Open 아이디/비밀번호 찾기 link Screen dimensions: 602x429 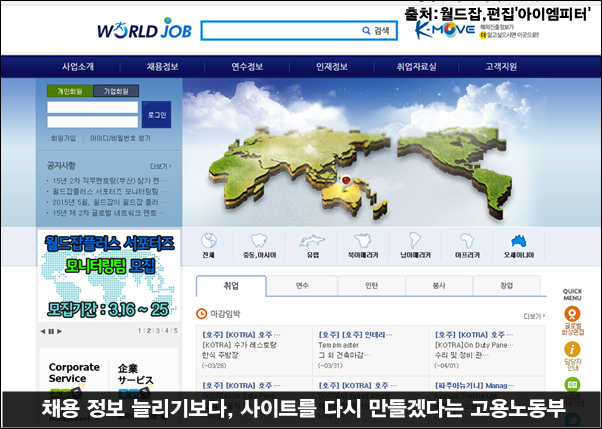click(x=120, y=138)
